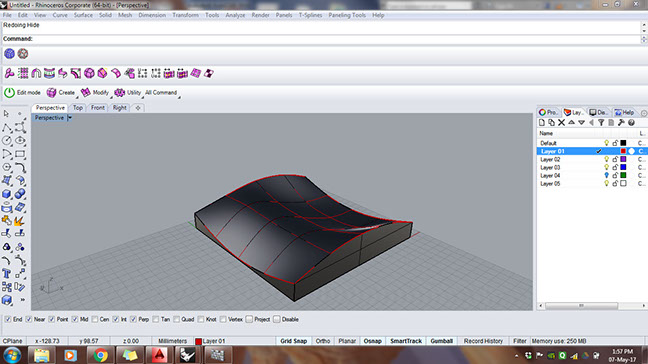Viewport: 648px width, 364px height.
Task: Click the checkered T-Splines plane icon
Action: (209, 74)
